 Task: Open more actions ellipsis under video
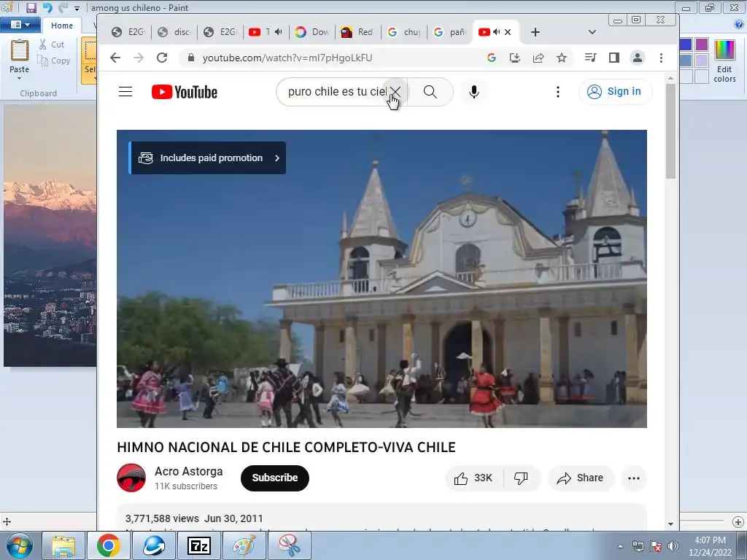pos(634,478)
